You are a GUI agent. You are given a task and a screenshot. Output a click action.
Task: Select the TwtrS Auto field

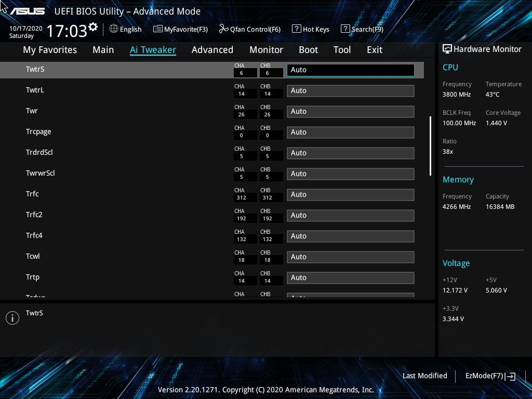351,70
